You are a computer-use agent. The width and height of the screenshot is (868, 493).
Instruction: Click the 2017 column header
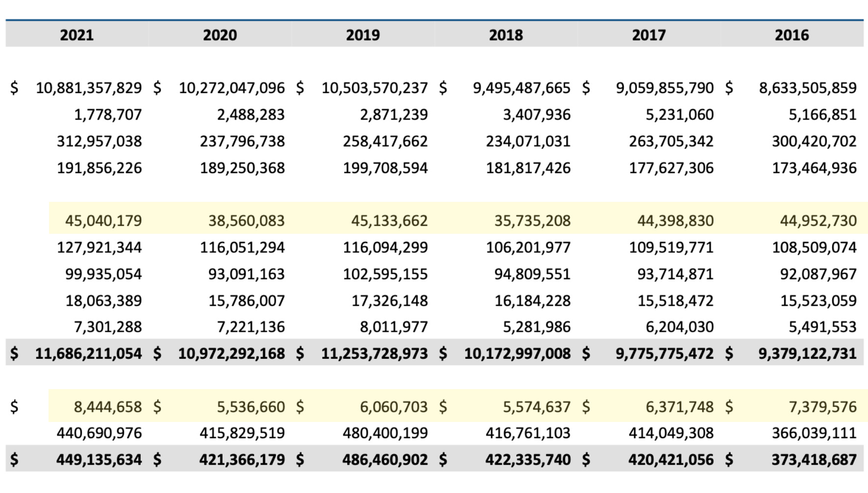tap(649, 35)
